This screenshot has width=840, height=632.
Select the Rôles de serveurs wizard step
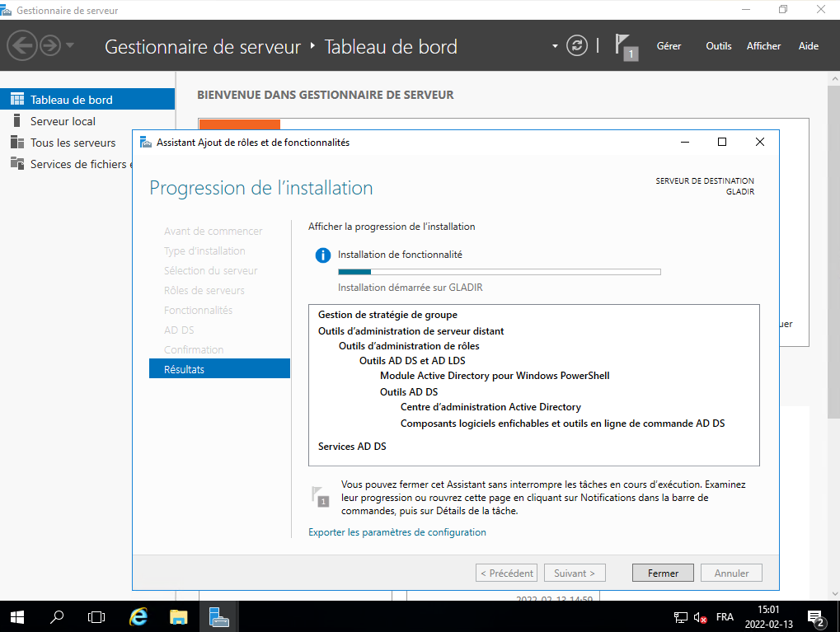pos(204,290)
